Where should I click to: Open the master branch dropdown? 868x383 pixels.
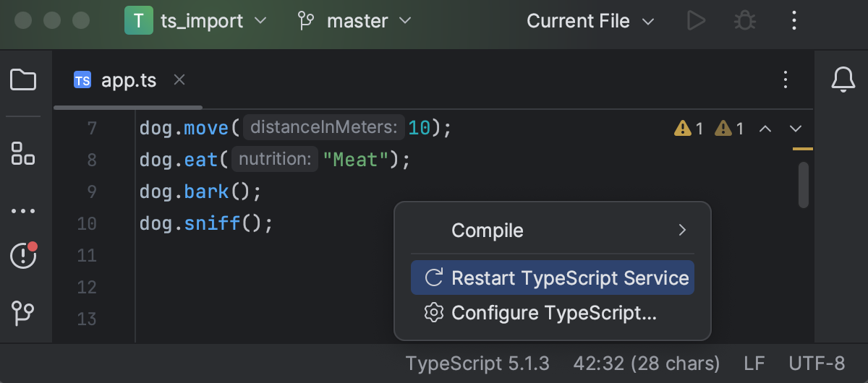click(x=354, y=21)
